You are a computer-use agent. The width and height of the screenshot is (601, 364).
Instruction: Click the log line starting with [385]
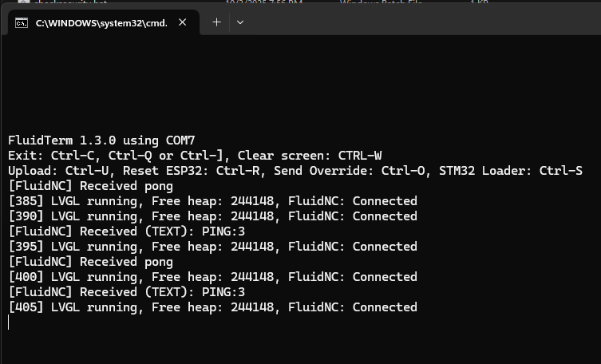point(212,201)
